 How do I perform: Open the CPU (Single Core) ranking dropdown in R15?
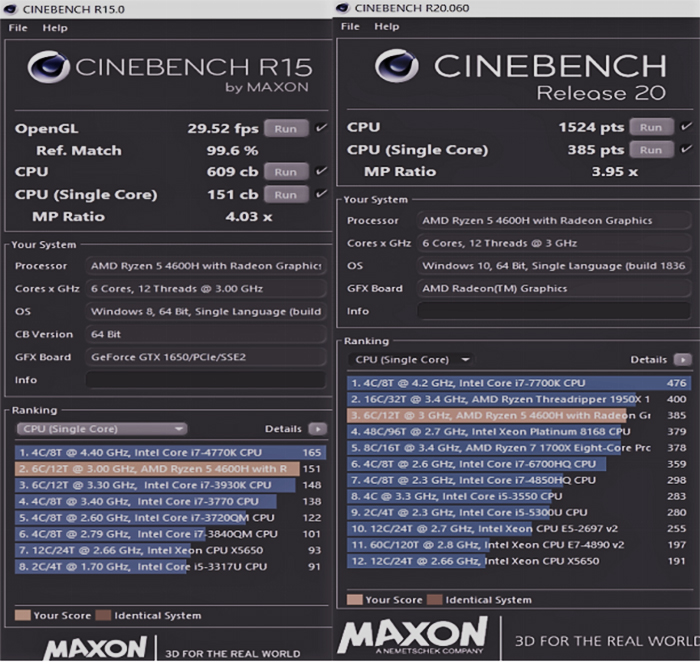click(102, 429)
